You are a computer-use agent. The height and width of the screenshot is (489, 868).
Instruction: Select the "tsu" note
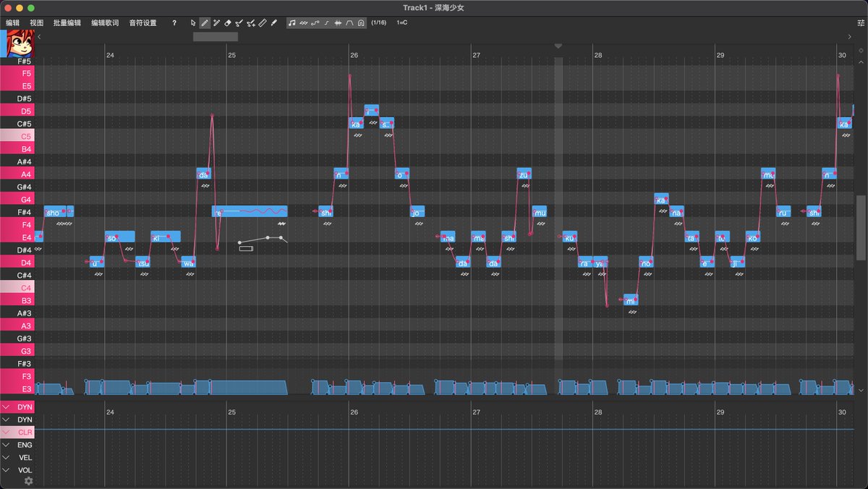(x=142, y=263)
